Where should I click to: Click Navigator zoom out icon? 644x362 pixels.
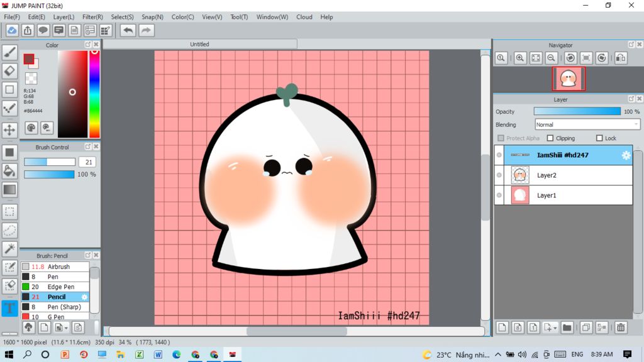(x=551, y=58)
